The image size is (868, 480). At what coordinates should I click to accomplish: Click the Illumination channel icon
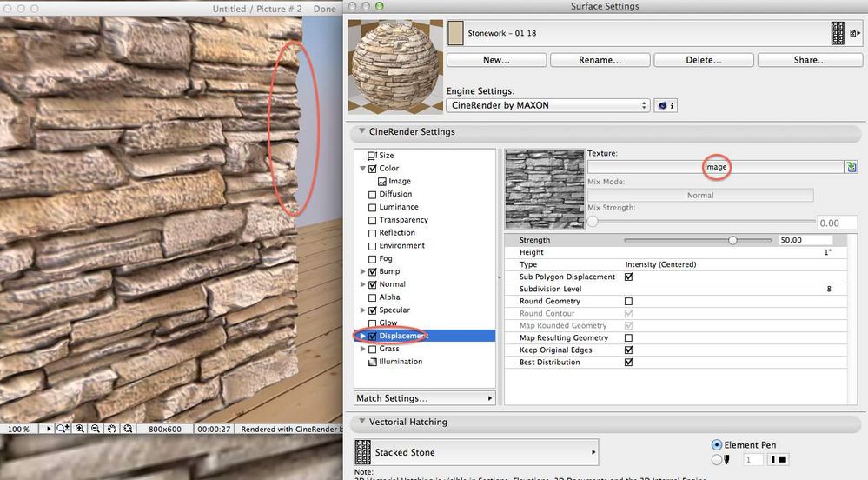pos(373,362)
